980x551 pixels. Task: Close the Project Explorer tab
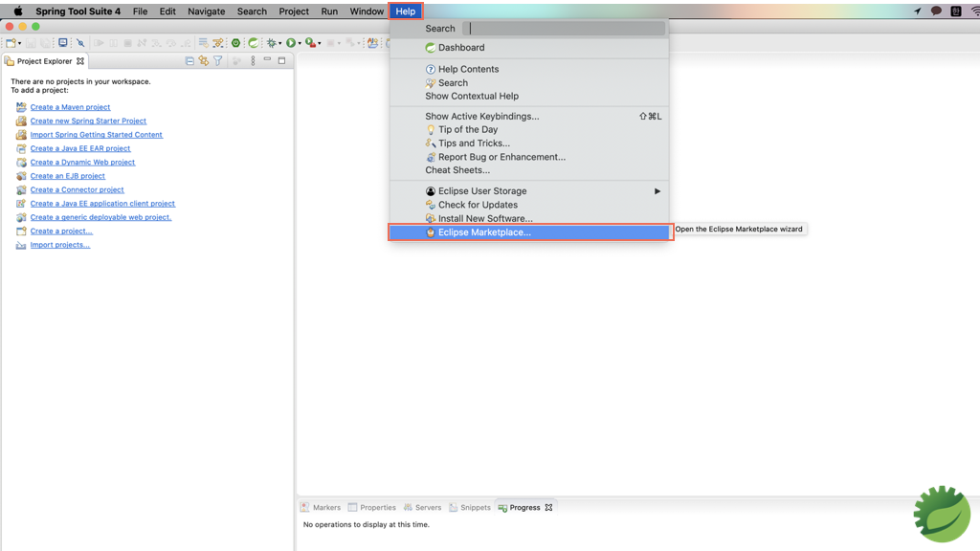(x=80, y=61)
